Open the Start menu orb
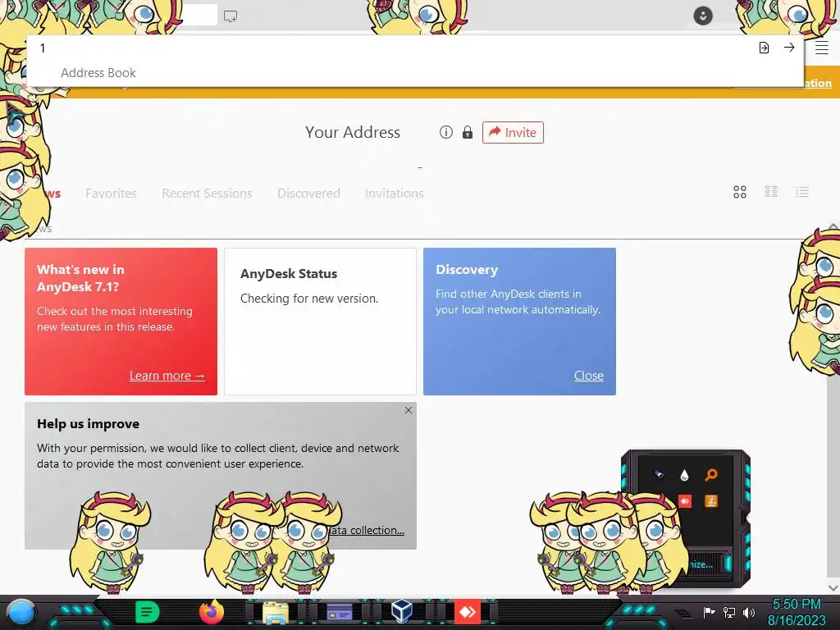840x630 pixels. tap(21, 612)
